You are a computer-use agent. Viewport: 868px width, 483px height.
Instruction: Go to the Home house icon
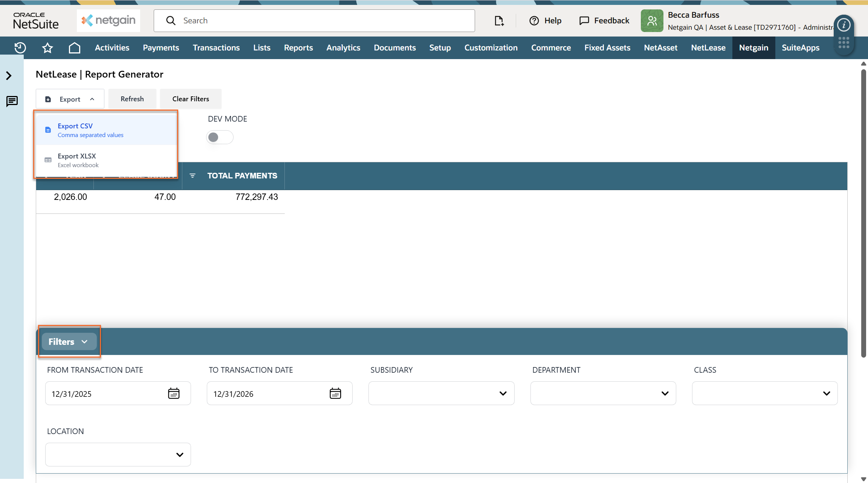[x=75, y=48]
